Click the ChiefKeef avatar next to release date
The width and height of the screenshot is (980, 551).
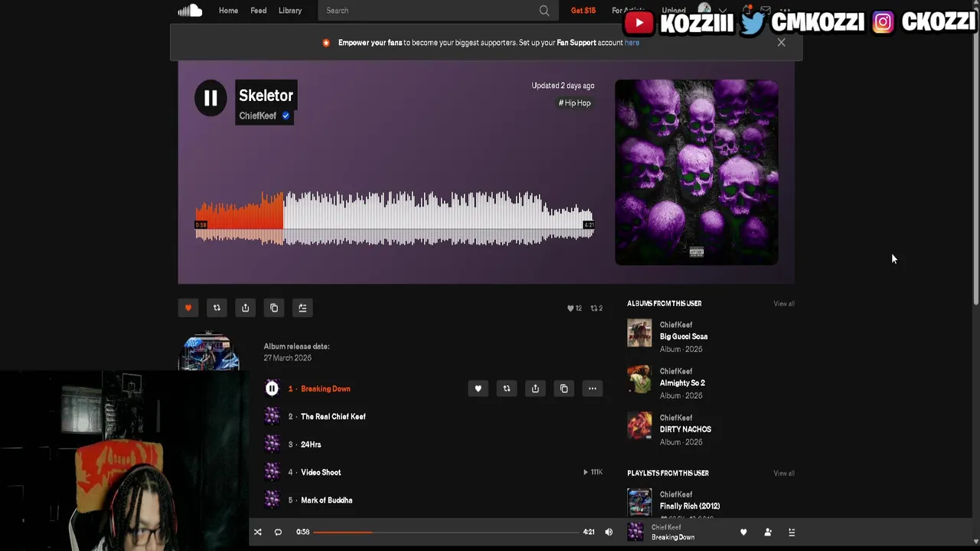click(x=209, y=352)
